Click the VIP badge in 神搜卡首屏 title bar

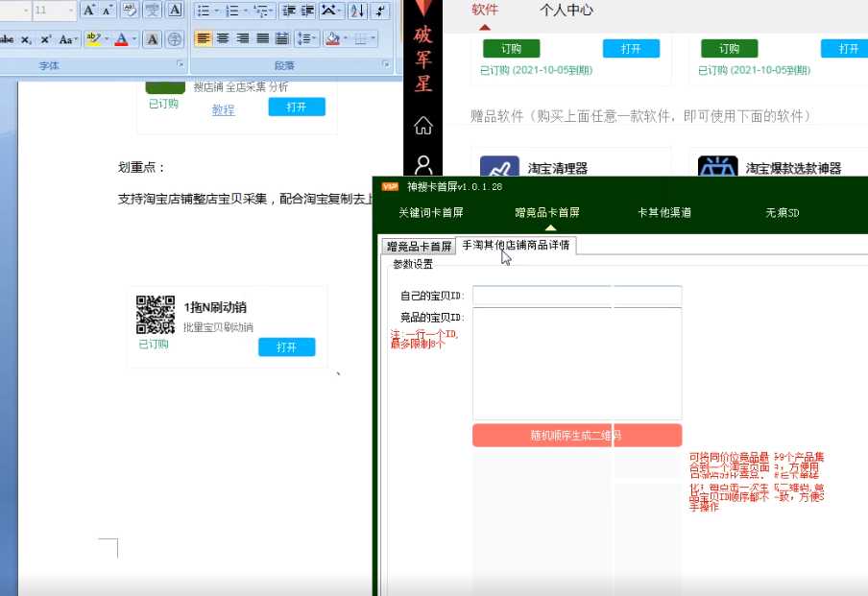tap(390, 186)
